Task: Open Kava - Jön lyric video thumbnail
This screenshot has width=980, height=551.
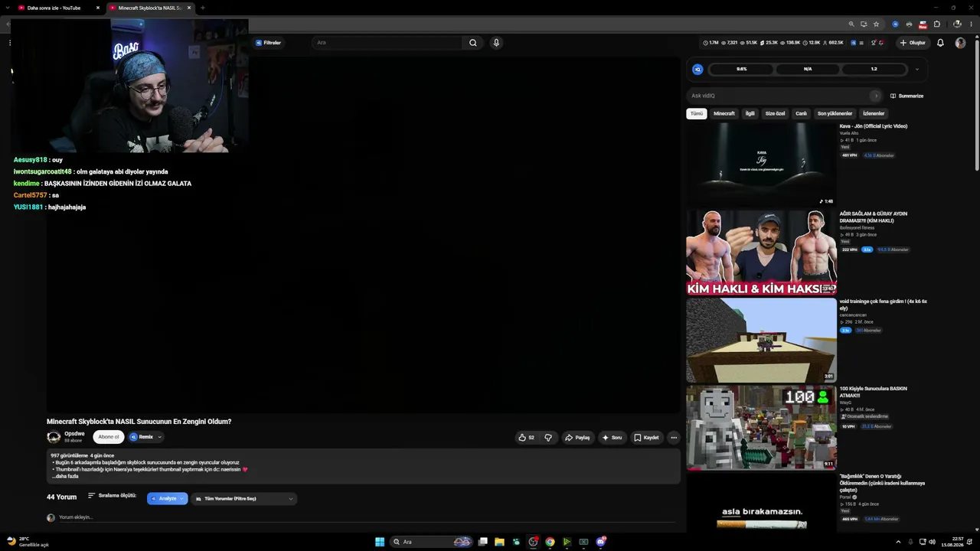Action: click(x=762, y=164)
